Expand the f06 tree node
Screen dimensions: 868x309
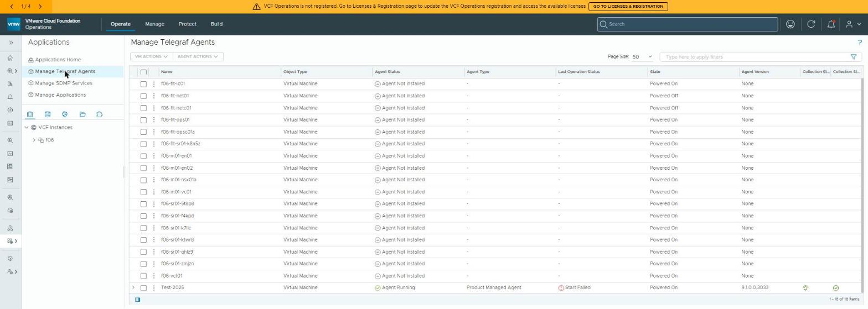(x=34, y=140)
